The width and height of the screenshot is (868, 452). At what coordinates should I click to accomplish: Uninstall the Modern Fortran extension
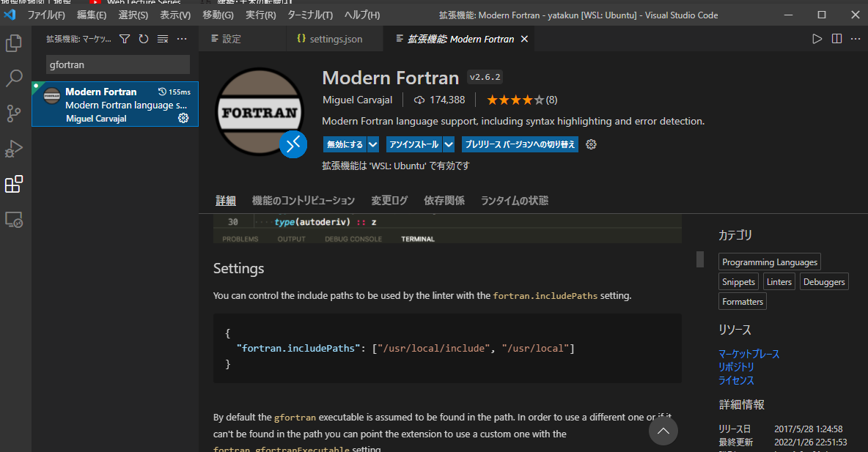tap(414, 144)
